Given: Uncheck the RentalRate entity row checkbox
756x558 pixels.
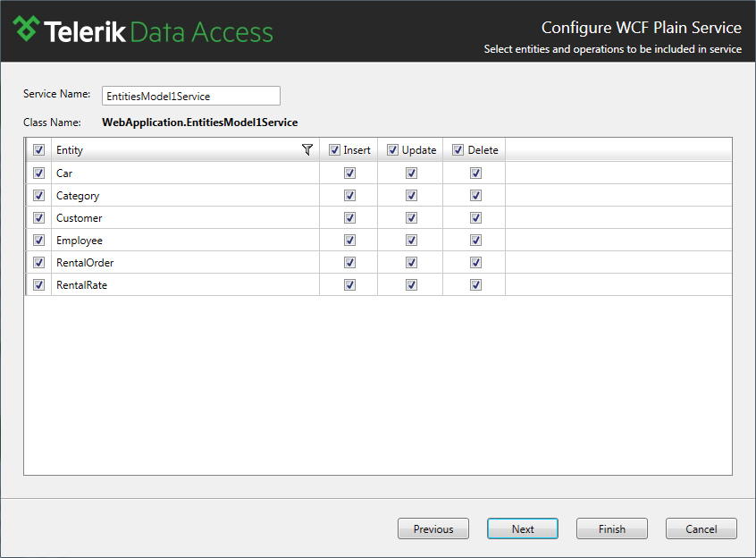Looking at the screenshot, I should 39,285.
